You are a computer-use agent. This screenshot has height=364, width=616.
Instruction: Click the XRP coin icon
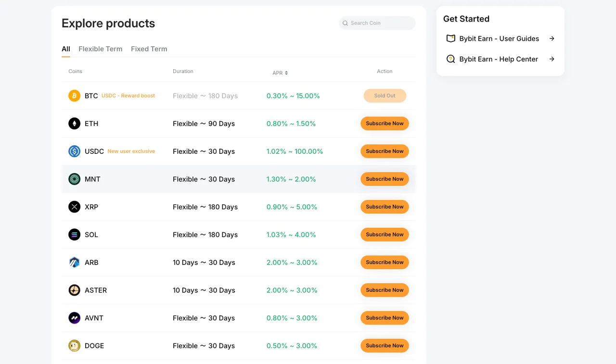74,207
